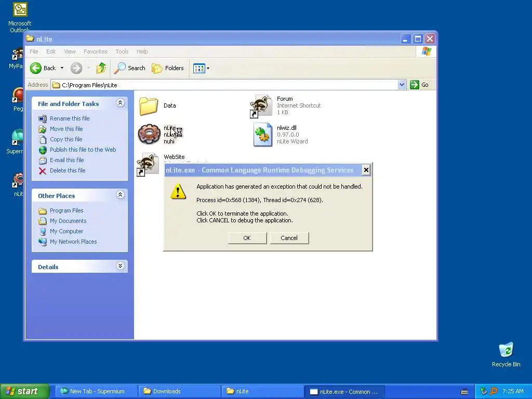Open the Edit menu
The width and height of the screenshot is (532, 399).
pyautogui.click(x=51, y=51)
